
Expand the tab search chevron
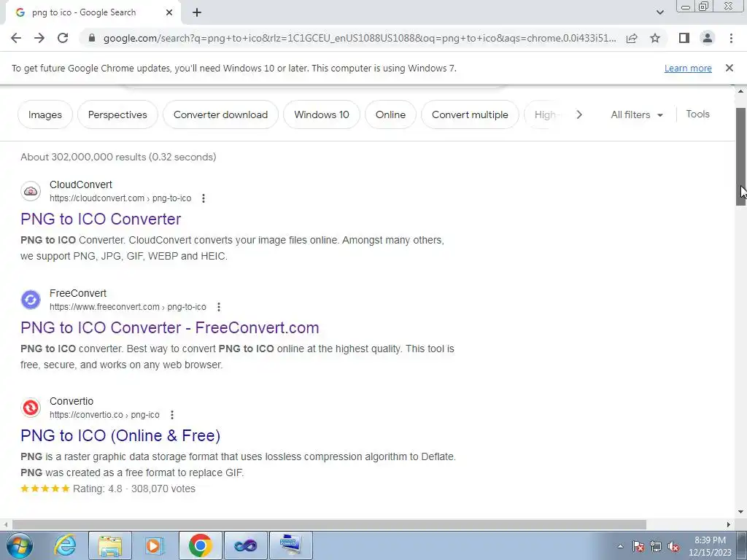659,12
